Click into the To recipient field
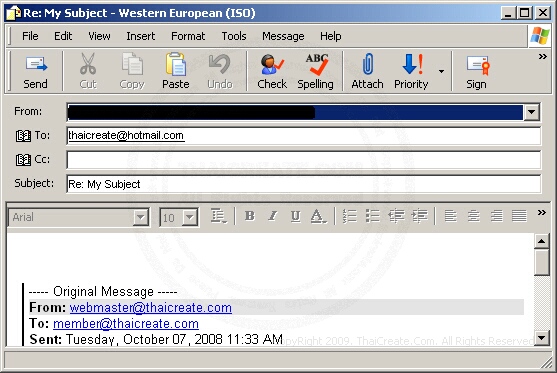Image resolution: width=557 pixels, height=373 pixels. pos(304,136)
